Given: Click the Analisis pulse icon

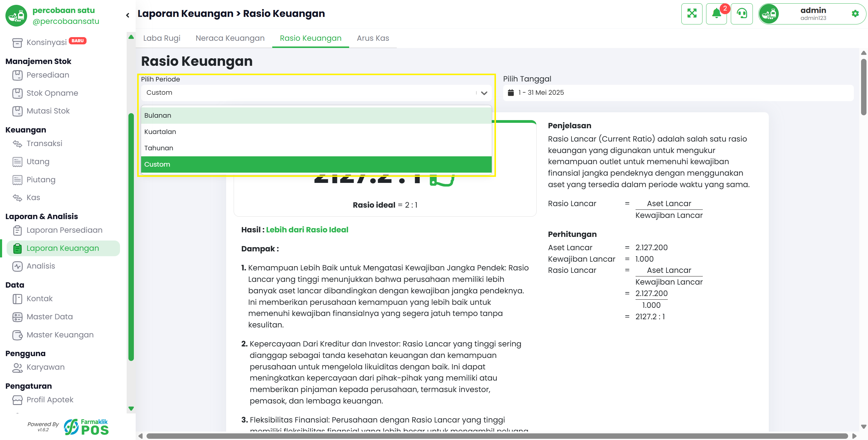Looking at the screenshot, I should pos(17,266).
